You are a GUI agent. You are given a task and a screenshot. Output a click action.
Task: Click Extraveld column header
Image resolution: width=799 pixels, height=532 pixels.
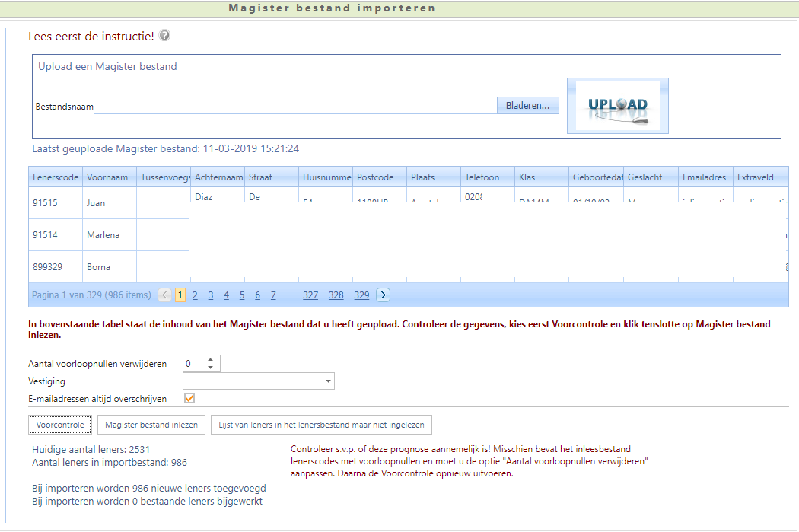click(761, 177)
